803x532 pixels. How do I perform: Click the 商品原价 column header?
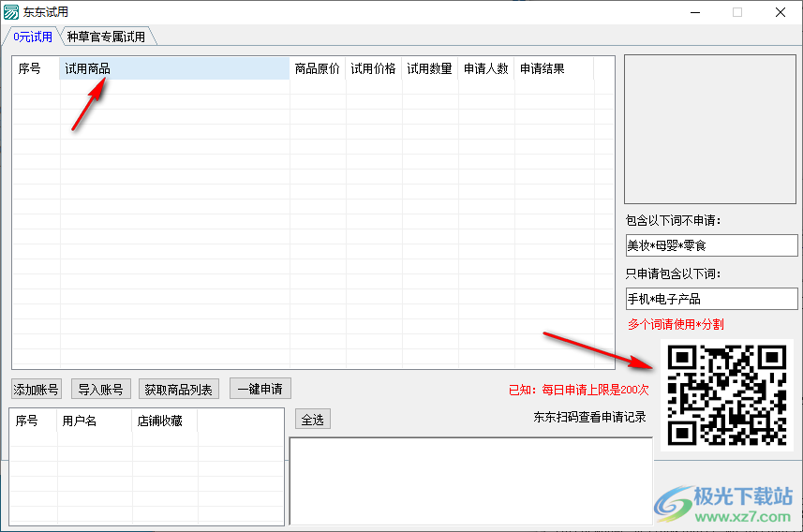point(318,68)
